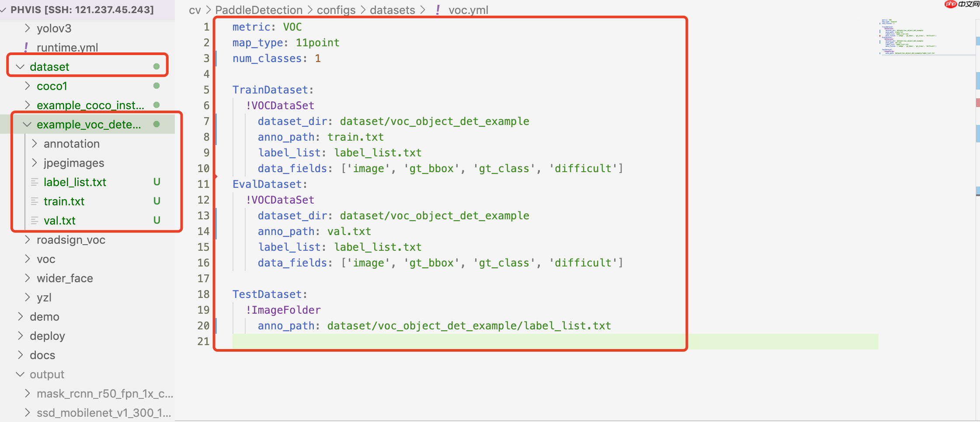Click the file icon next to train.txt
Screen dimensions: 980x422
pos(35,201)
